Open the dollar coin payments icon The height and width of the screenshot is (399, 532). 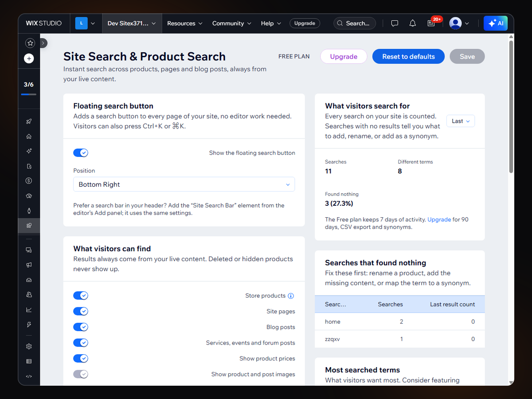point(29,181)
